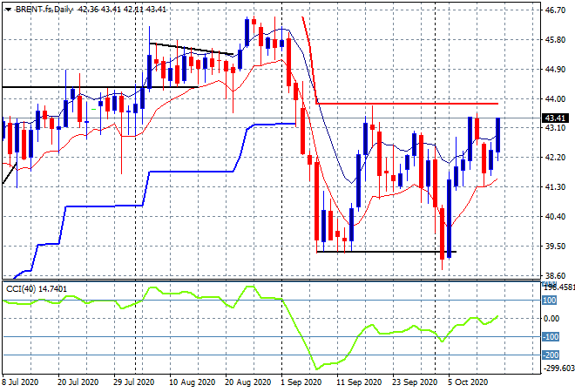Click the 5 Oct 2020 date label
Image resolution: width=575 pixels, height=392 pixels.
tap(468, 382)
